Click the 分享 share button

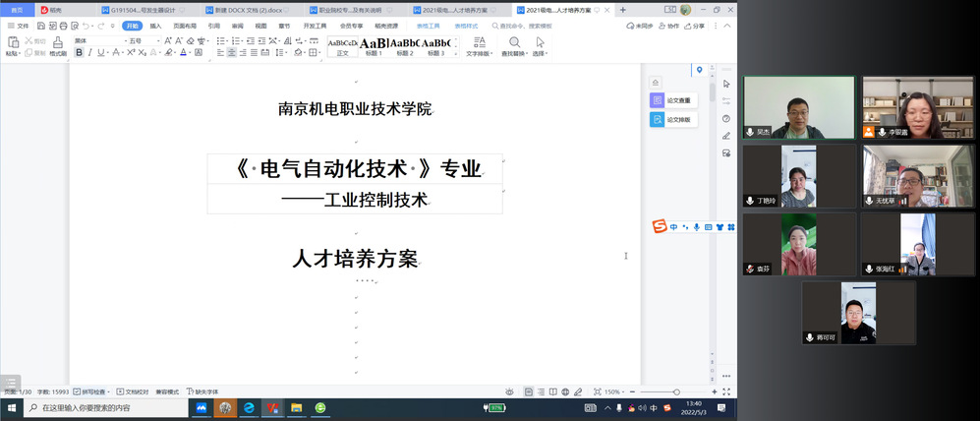(694, 26)
